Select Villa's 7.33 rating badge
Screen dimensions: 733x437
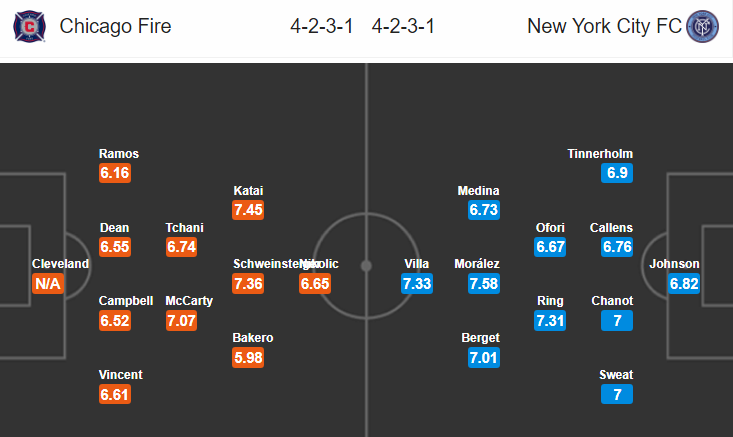(x=417, y=284)
